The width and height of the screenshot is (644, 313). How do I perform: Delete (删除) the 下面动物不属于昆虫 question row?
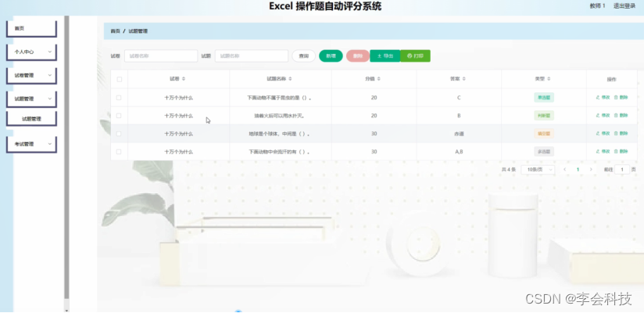coord(621,98)
